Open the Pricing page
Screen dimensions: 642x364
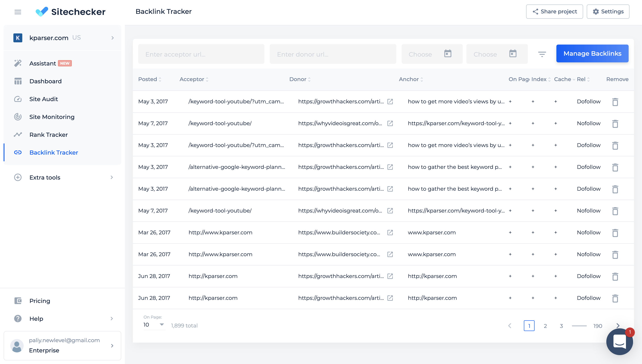(62, 301)
